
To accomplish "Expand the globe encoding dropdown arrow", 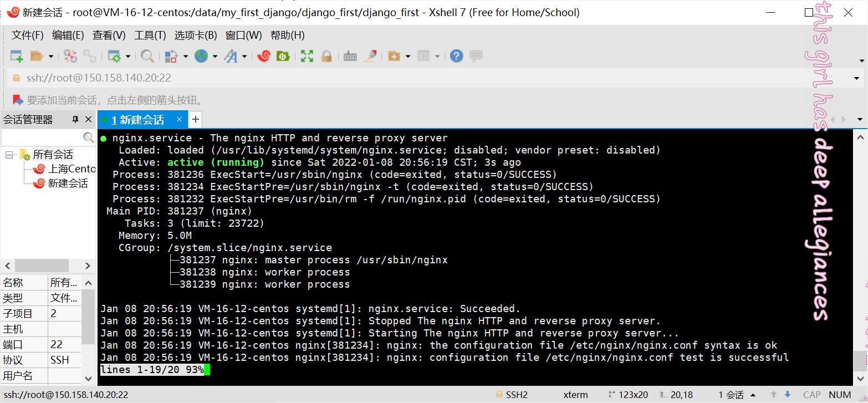I will click(215, 56).
